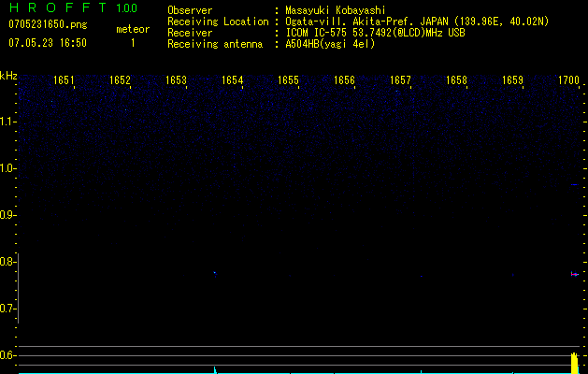
Task: Click the yellow signal strength peak at bottom right
Action: click(574, 363)
